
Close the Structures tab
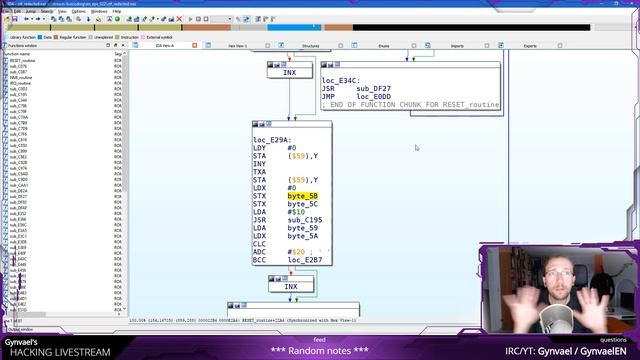(x=341, y=46)
